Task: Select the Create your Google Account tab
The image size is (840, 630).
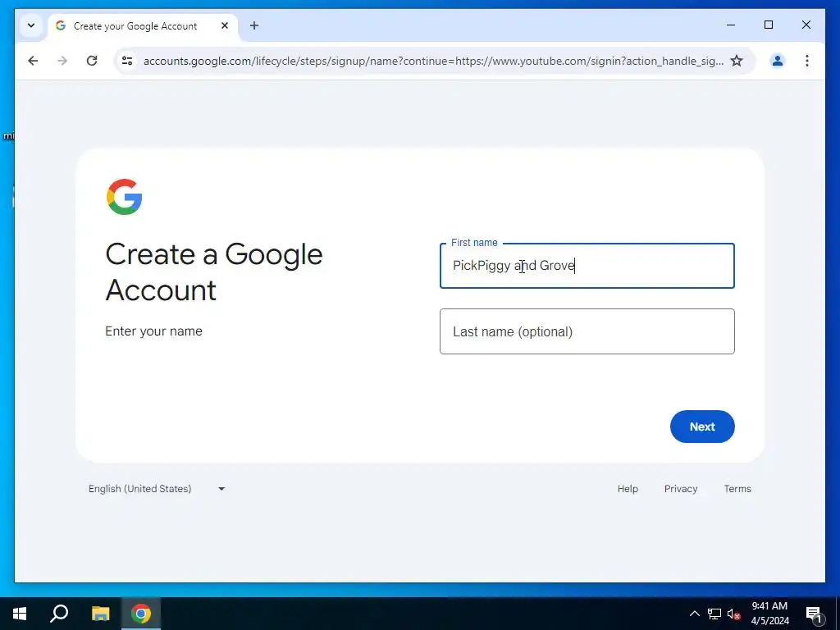Action: point(143,25)
